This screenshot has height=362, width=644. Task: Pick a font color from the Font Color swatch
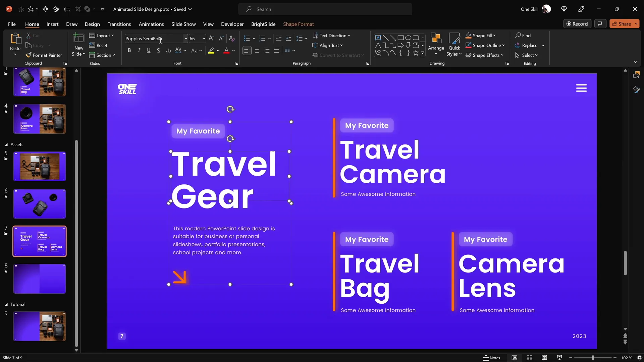tap(227, 50)
